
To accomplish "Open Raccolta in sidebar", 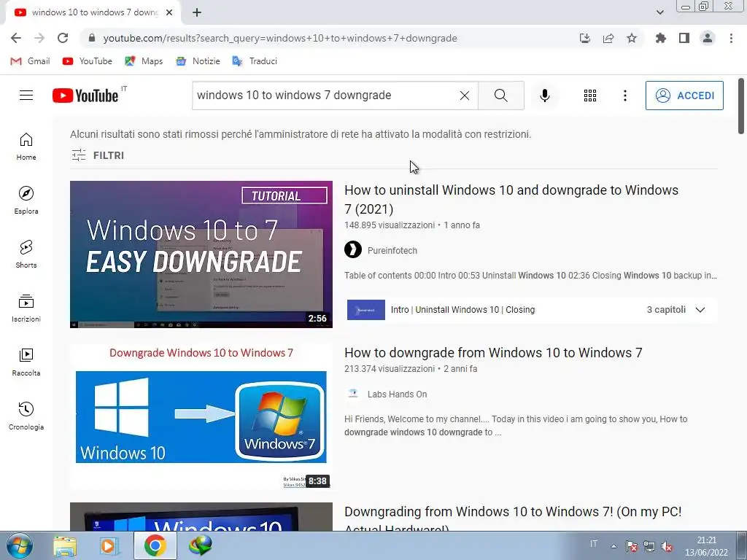I will (26, 362).
